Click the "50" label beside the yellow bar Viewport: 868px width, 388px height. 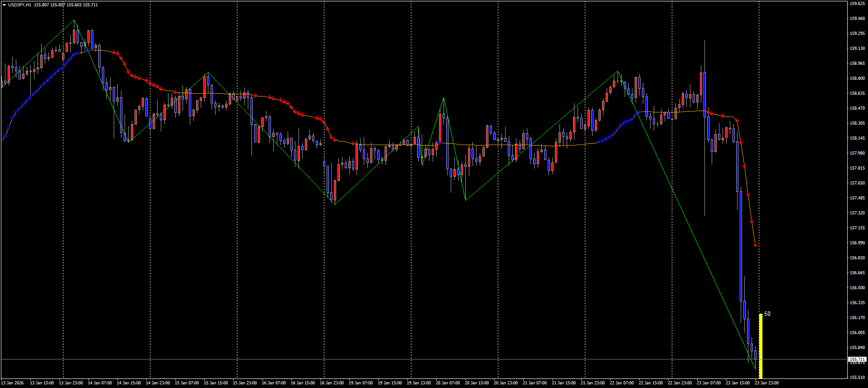click(767, 314)
